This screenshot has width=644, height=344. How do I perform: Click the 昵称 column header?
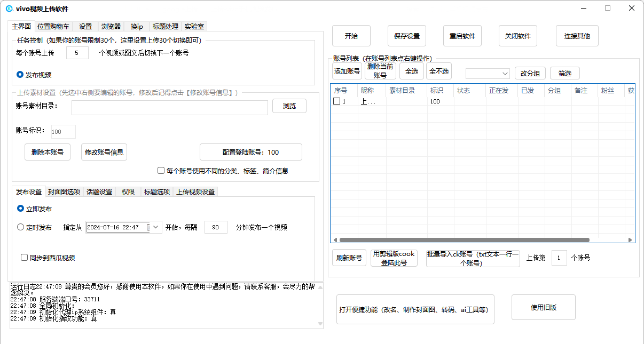click(x=372, y=91)
